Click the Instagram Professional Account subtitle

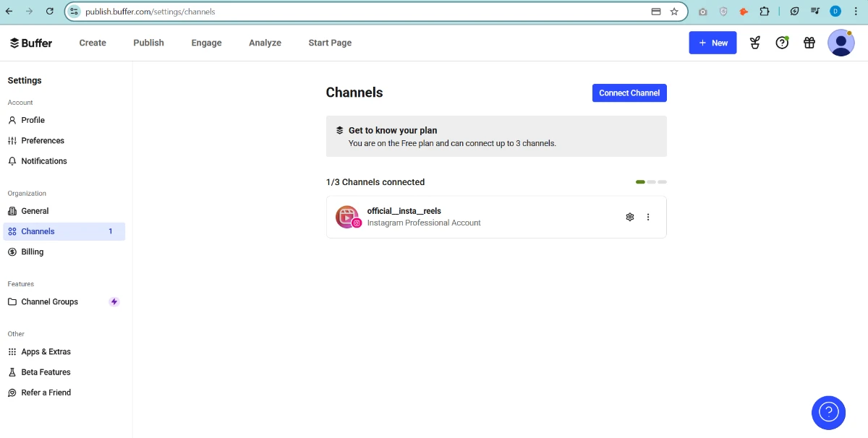pos(424,223)
